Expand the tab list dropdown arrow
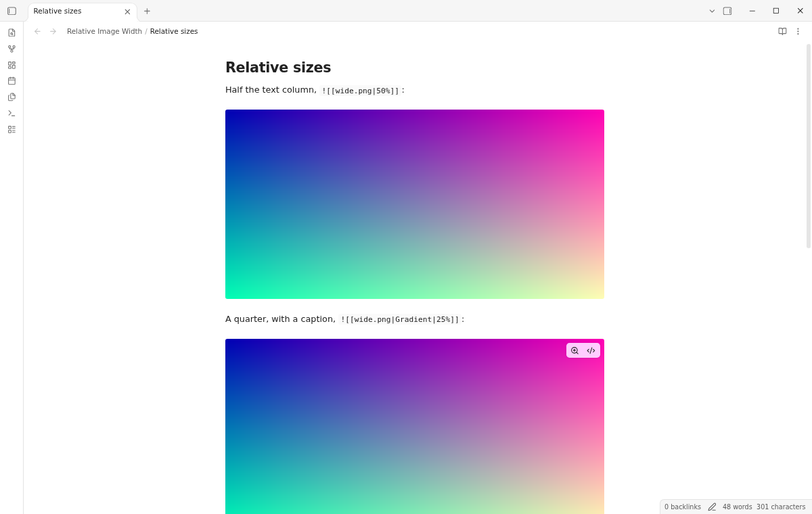 [x=712, y=11]
